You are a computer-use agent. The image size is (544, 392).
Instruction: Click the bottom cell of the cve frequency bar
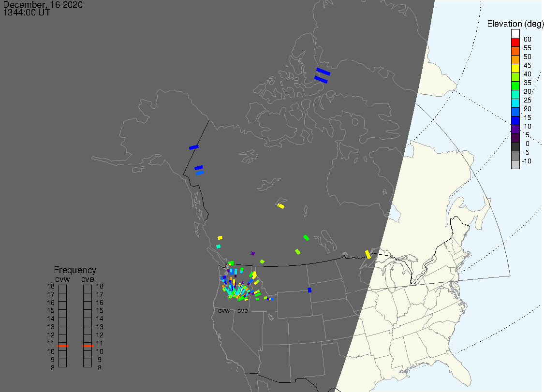pos(88,363)
